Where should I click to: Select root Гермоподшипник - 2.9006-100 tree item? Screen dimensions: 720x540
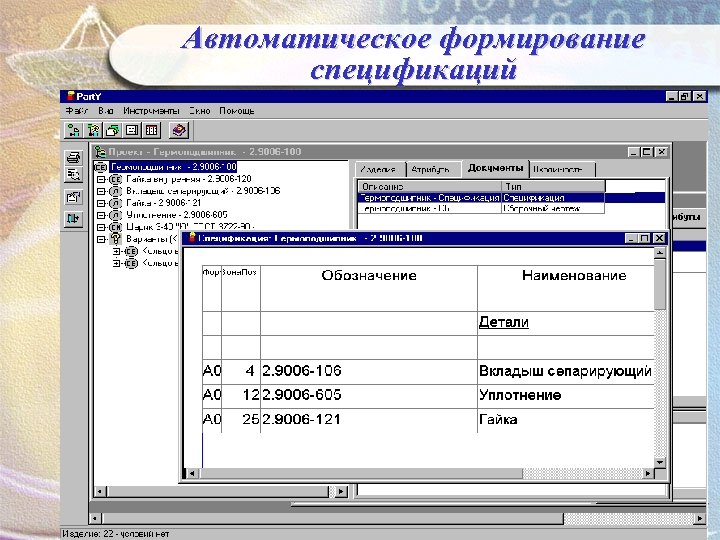pos(174,167)
